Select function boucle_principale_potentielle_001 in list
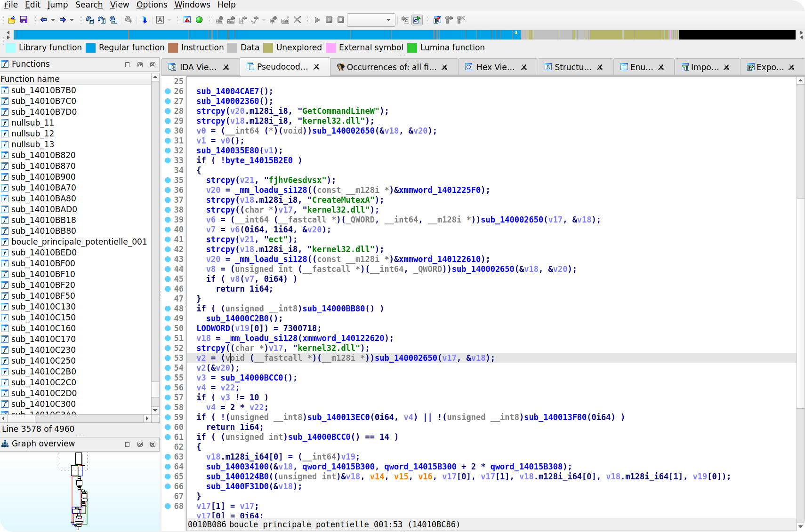Image resolution: width=805 pixels, height=532 pixels. [x=79, y=242]
